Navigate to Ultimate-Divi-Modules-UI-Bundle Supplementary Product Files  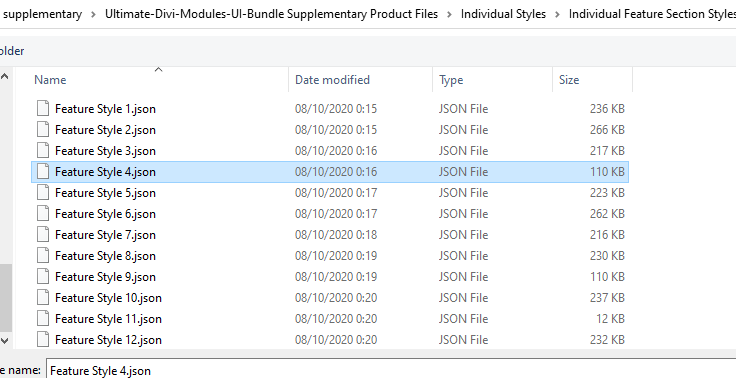click(x=271, y=14)
